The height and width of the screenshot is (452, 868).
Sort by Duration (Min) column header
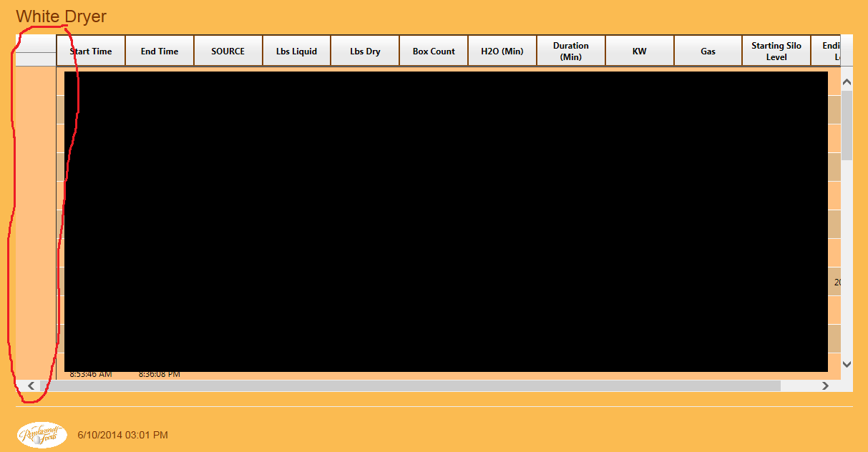click(x=571, y=51)
